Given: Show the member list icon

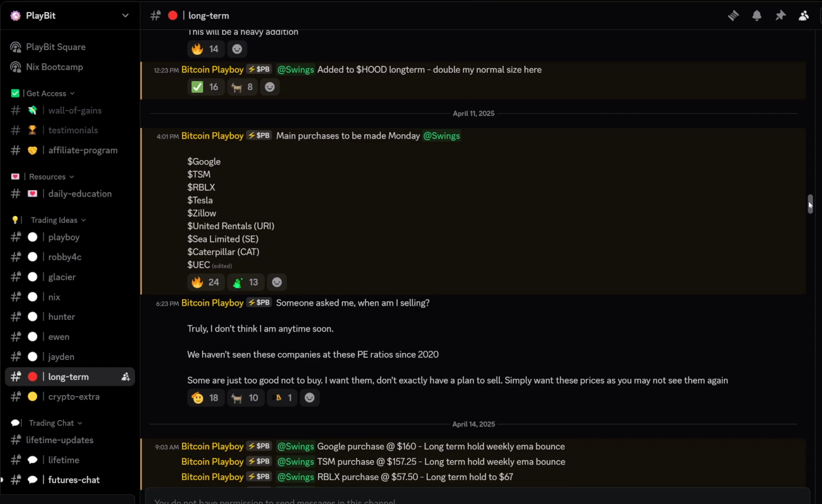Looking at the screenshot, I should pos(804,16).
